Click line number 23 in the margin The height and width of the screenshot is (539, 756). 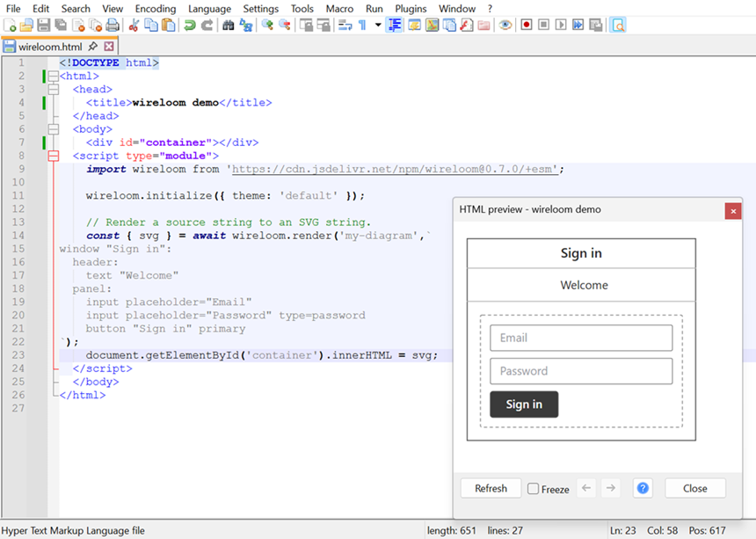[18, 355]
